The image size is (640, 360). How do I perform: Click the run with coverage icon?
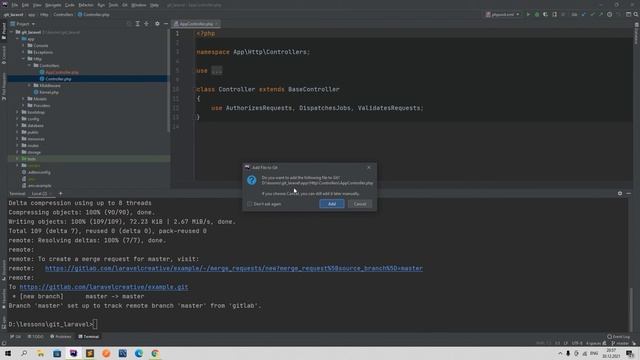[x=546, y=14]
